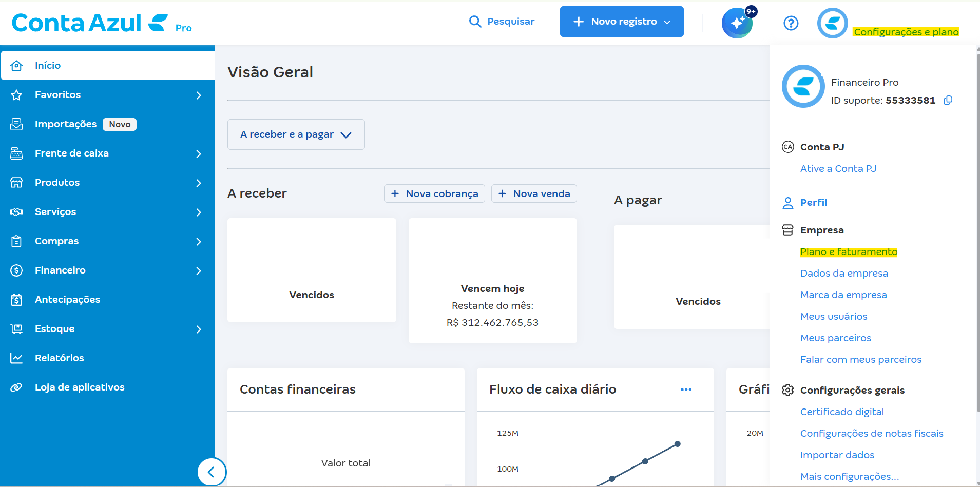980x487 pixels.
Task: Go to Início in the sidebar
Action: [108, 66]
